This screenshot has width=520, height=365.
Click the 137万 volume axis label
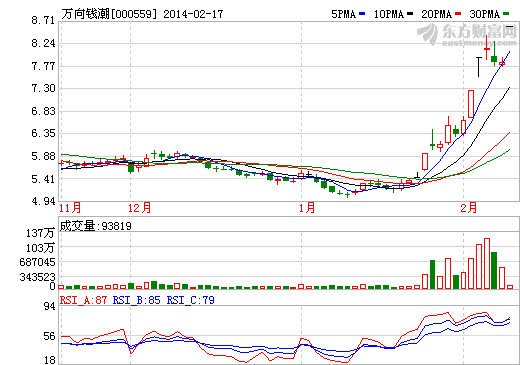click(x=40, y=233)
